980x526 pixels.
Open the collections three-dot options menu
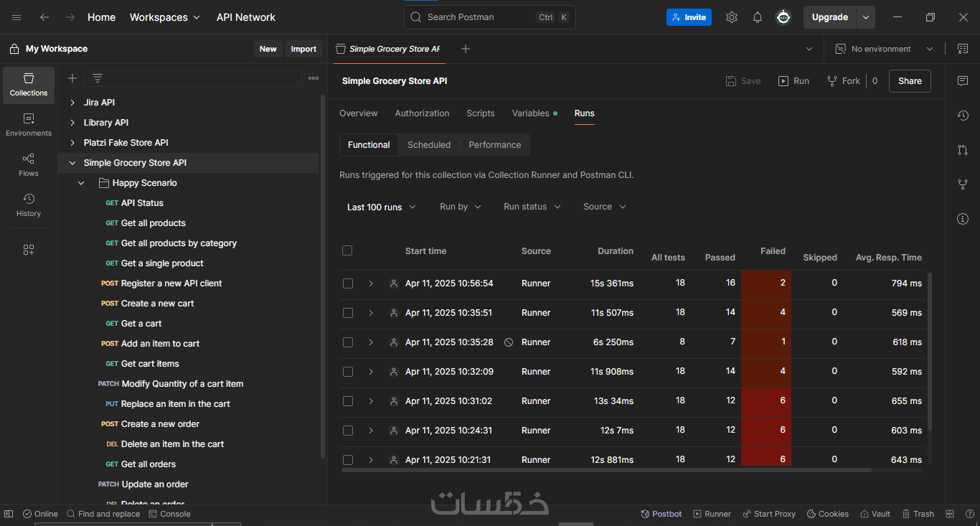[314, 78]
